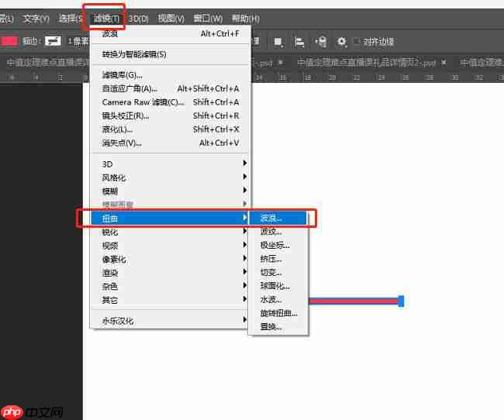Close the 礼品详情页2.psd document tab
The width and height of the screenshot is (504, 420).
point(444,62)
